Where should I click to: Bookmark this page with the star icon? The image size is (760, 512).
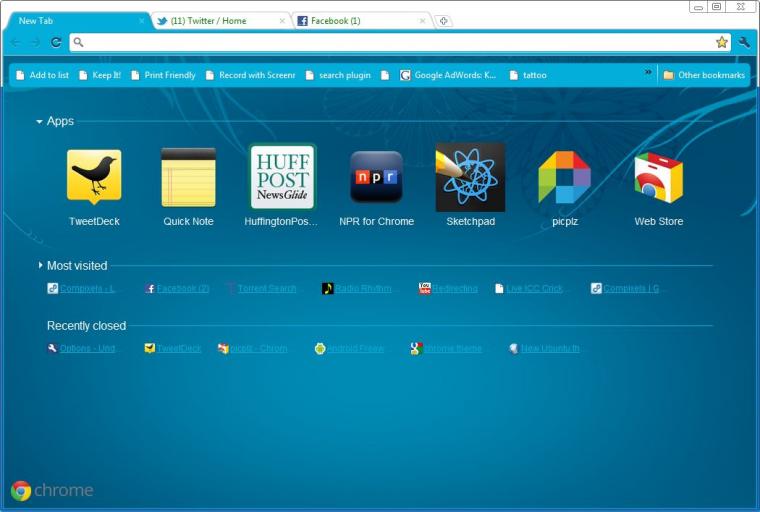(722, 43)
